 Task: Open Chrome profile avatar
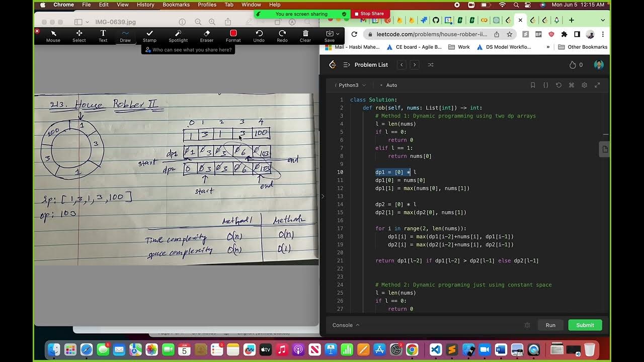click(590, 34)
